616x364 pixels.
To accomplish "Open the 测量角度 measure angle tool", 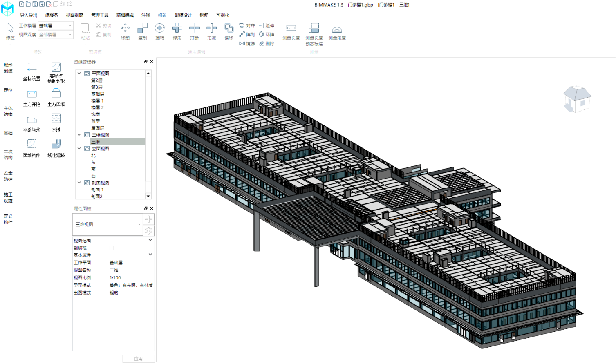I will [337, 32].
